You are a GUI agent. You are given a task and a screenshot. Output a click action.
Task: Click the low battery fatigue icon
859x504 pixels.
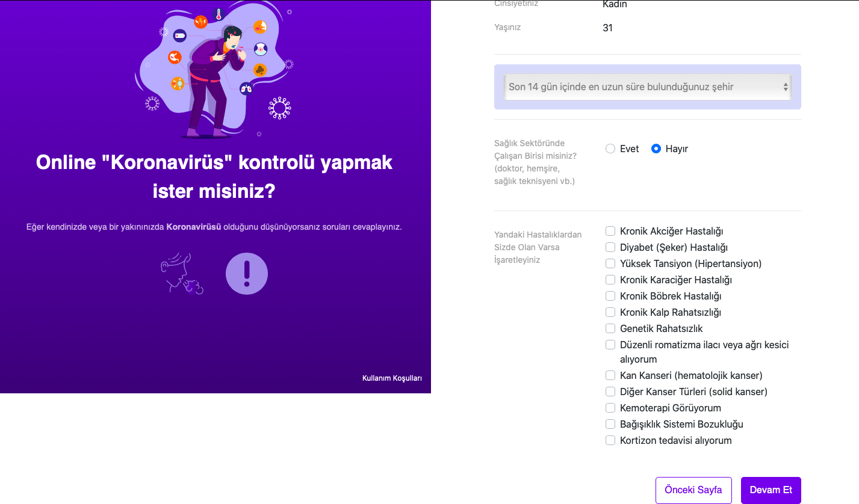(x=180, y=36)
